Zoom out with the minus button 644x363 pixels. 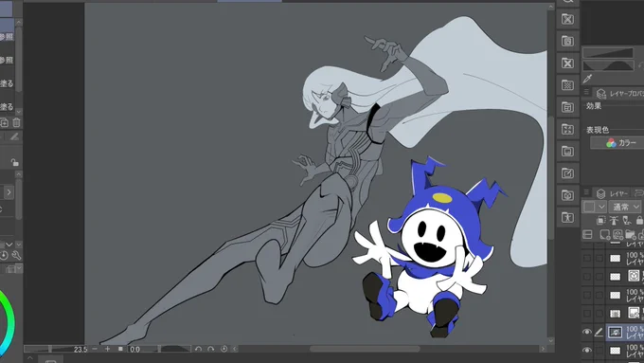95,349
